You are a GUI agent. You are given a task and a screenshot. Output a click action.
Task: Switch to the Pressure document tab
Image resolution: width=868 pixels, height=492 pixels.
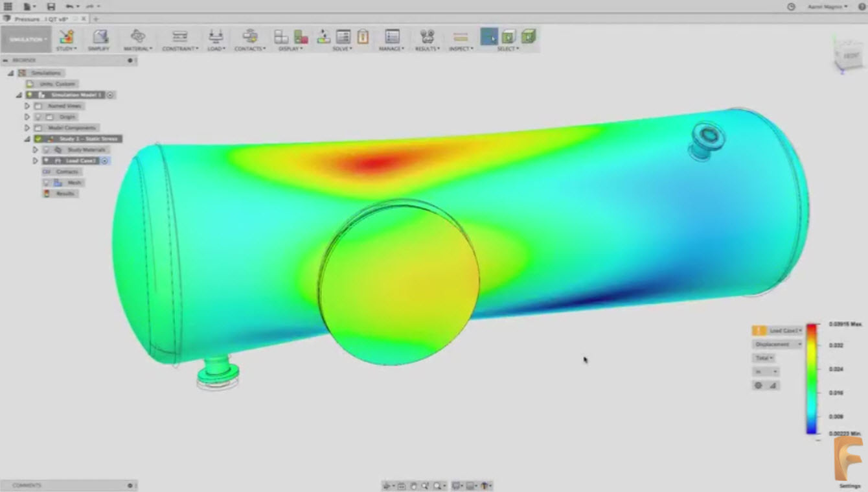[36, 19]
